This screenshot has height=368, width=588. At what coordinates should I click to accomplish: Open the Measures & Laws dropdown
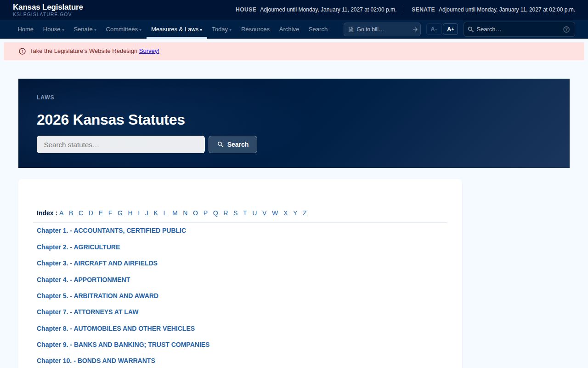[177, 29]
